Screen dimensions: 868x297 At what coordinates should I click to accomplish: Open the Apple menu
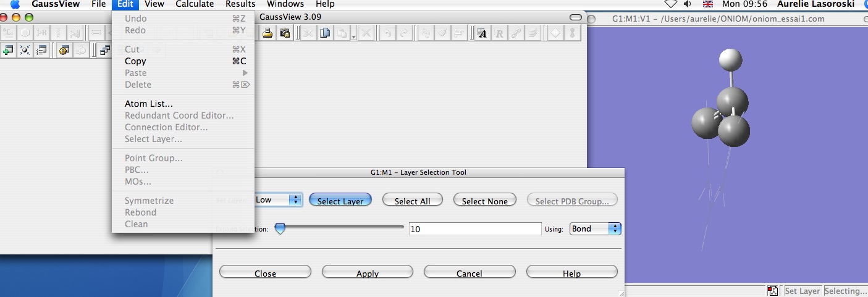(x=15, y=4)
